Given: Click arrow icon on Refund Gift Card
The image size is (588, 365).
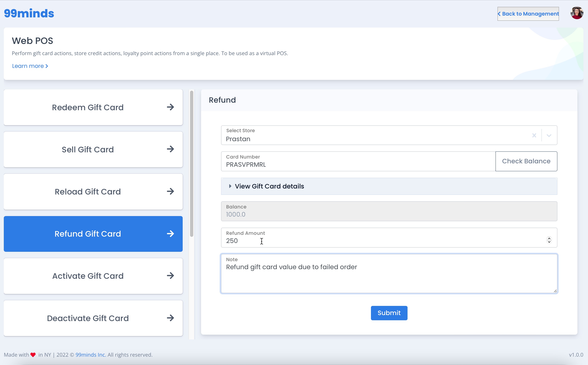Looking at the screenshot, I should point(170,234).
